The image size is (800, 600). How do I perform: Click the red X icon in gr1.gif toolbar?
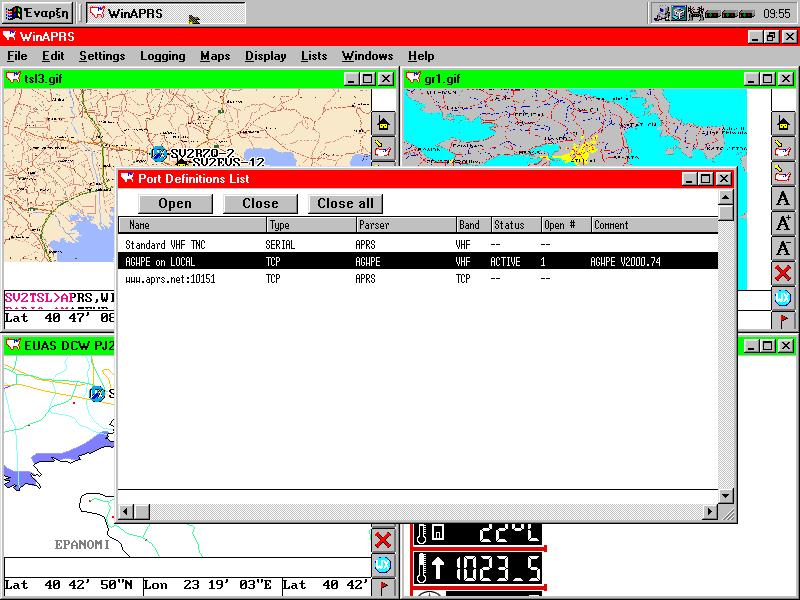point(783,273)
